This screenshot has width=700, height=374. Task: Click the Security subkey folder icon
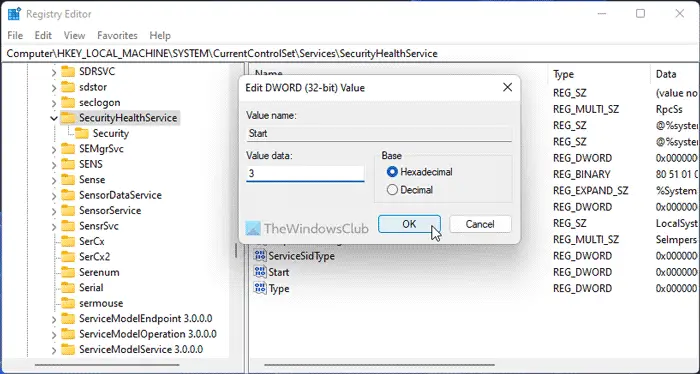[82, 133]
